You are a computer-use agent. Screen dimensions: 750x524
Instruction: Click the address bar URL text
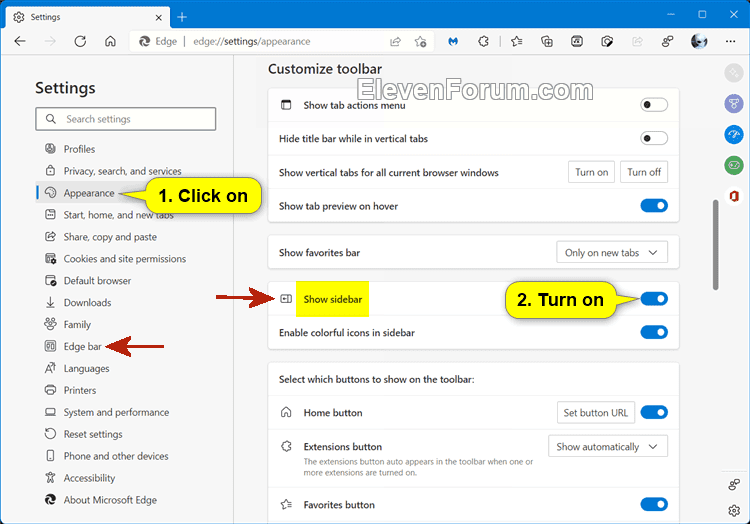point(252,42)
